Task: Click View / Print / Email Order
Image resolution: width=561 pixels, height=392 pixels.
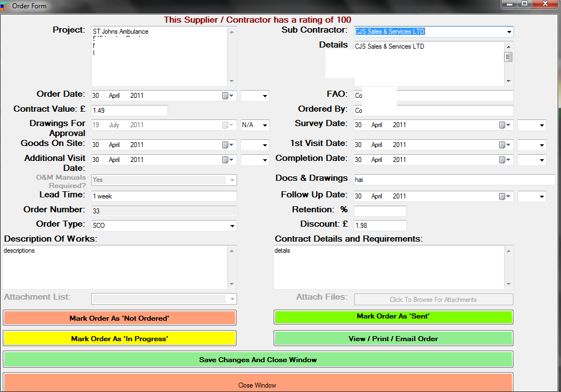Action: tap(393, 338)
